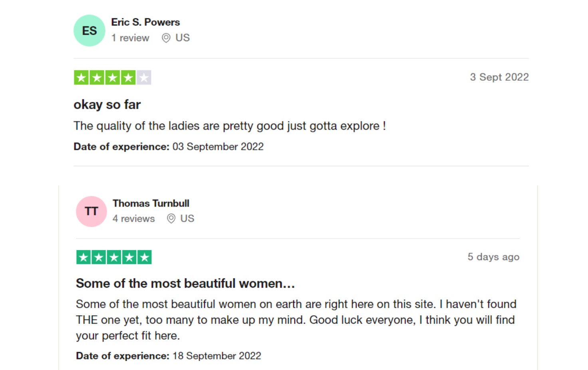This screenshot has width=588, height=370.
Task: Open Eric S. Powers profile name
Action: click(145, 22)
